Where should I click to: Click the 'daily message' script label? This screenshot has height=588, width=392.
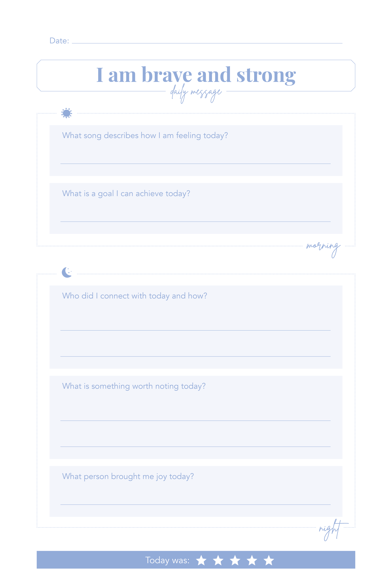click(196, 93)
